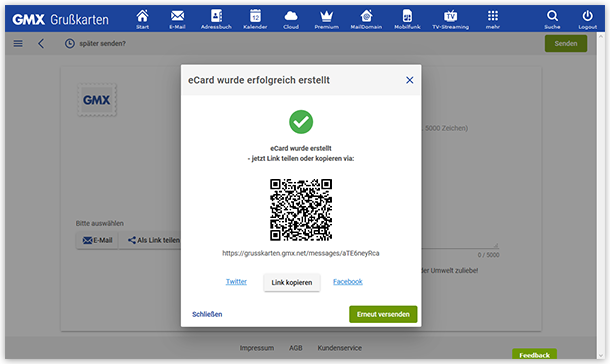Click the green success checkmark icon

pyautogui.click(x=301, y=122)
